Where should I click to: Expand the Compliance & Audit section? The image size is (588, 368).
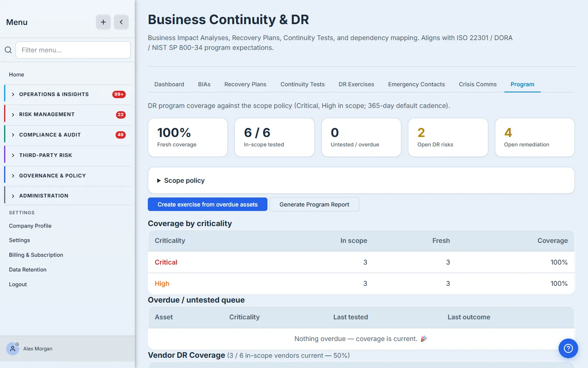coord(68,135)
